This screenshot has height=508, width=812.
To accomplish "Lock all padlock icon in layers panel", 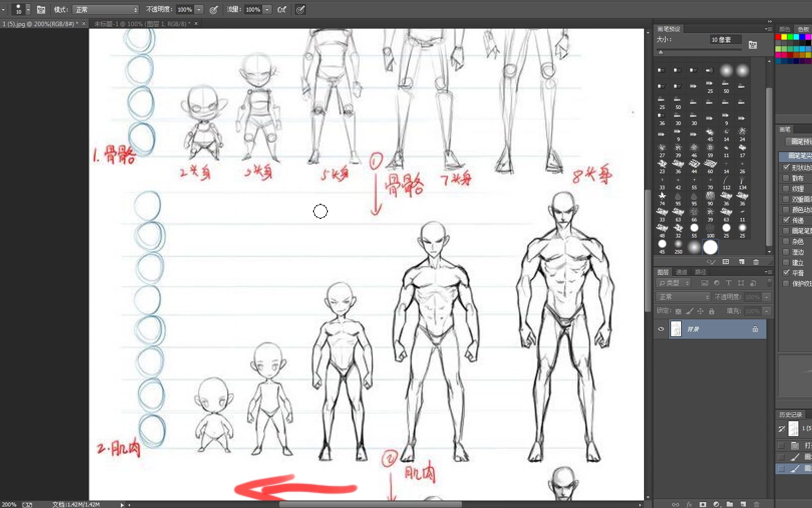I will click(x=711, y=311).
